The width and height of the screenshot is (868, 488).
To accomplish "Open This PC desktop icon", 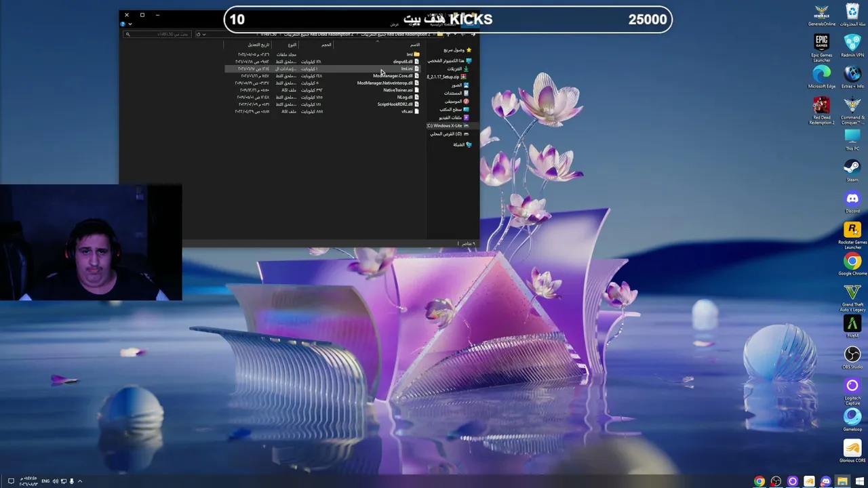I will [852, 140].
